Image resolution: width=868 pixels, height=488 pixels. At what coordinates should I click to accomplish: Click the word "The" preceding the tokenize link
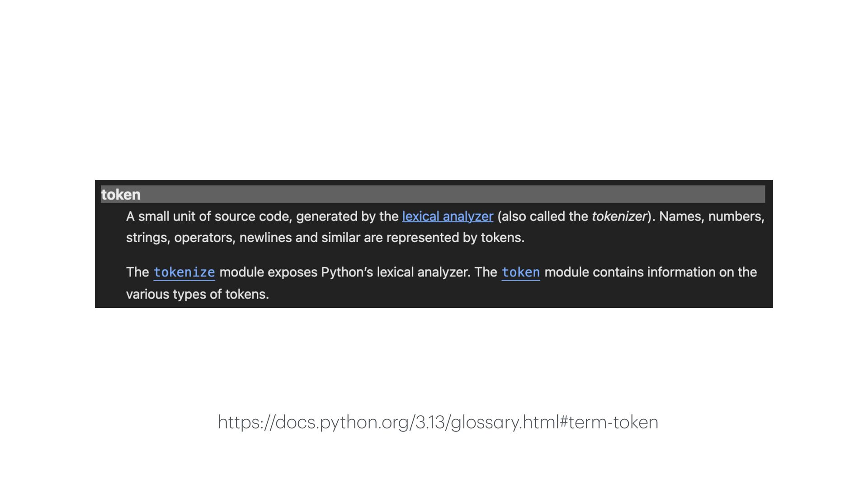pos(137,272)
